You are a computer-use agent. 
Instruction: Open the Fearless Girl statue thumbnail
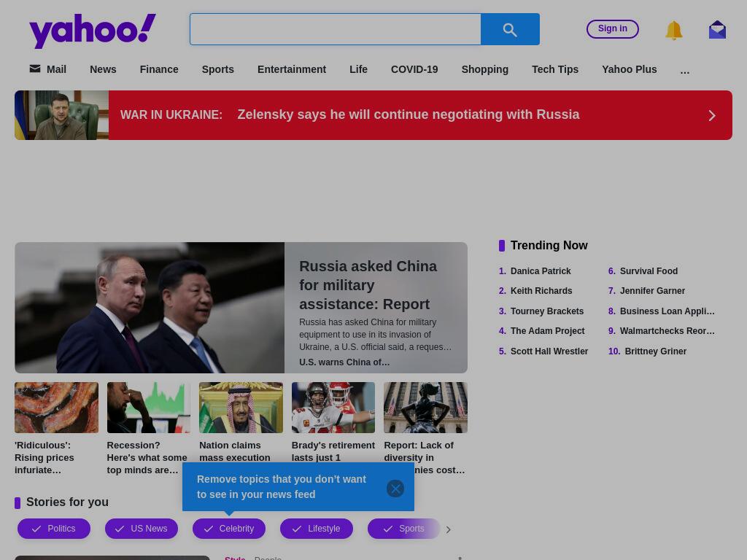(x=426, y=408)
